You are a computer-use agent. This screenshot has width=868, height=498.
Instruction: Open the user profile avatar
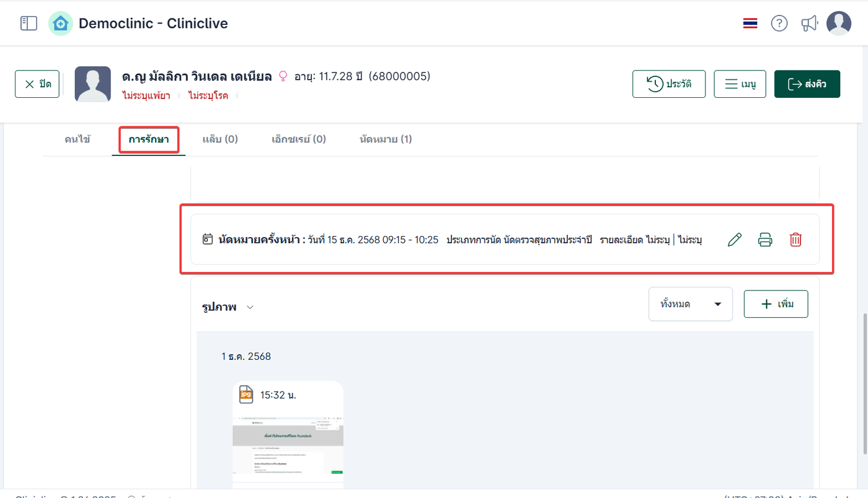click(839, 24)
